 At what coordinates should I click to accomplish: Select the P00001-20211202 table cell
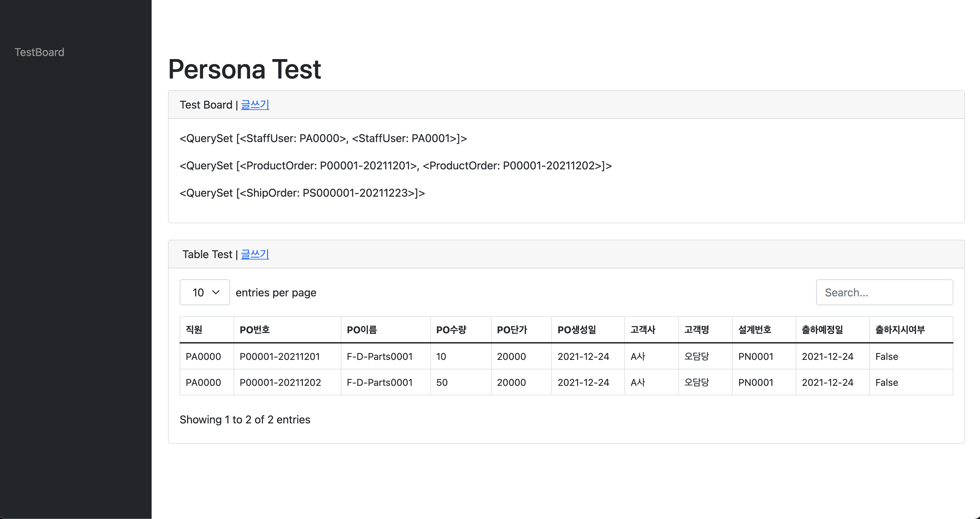[x=280, y=382]
